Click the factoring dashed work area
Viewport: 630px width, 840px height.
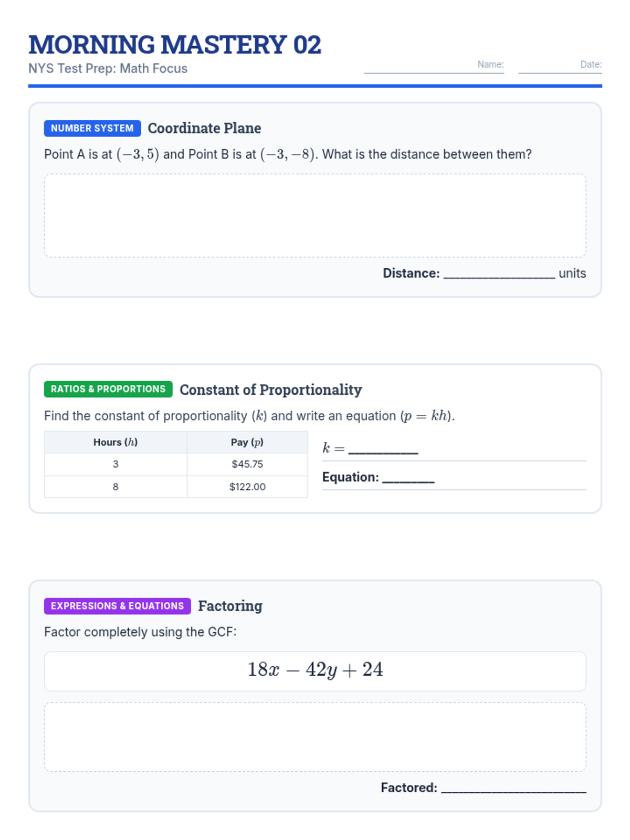[315, 737]
